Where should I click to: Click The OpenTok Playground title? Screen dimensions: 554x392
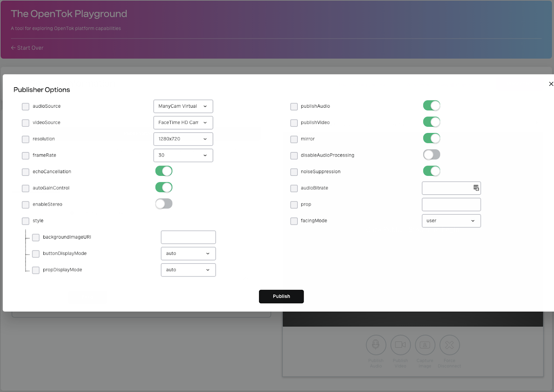(x=69, y=14)
